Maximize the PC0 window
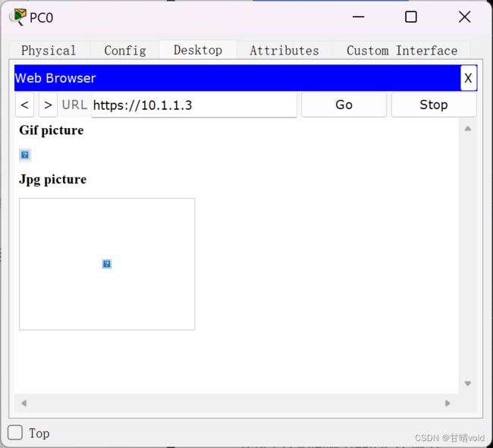Viewport: 493px width, 448px height. [x=411, y=17]
